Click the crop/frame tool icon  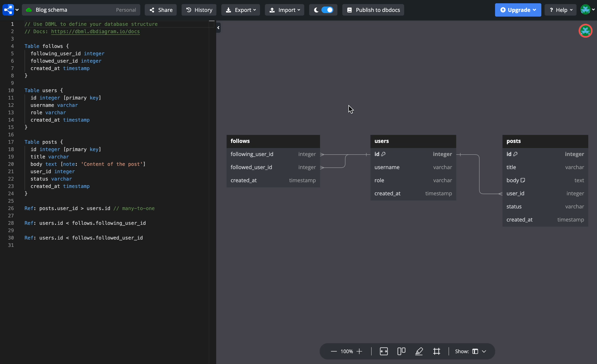[x=437, y=351]
